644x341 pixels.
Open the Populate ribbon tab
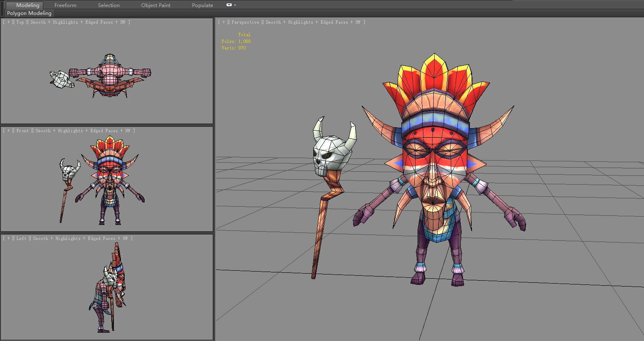[202, 5]
